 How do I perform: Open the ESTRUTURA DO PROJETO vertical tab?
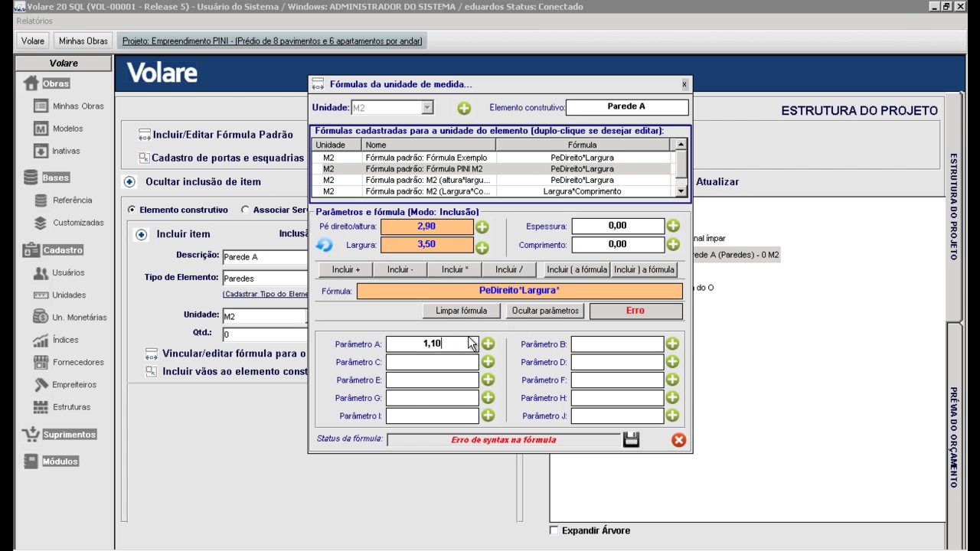[954, 207]
